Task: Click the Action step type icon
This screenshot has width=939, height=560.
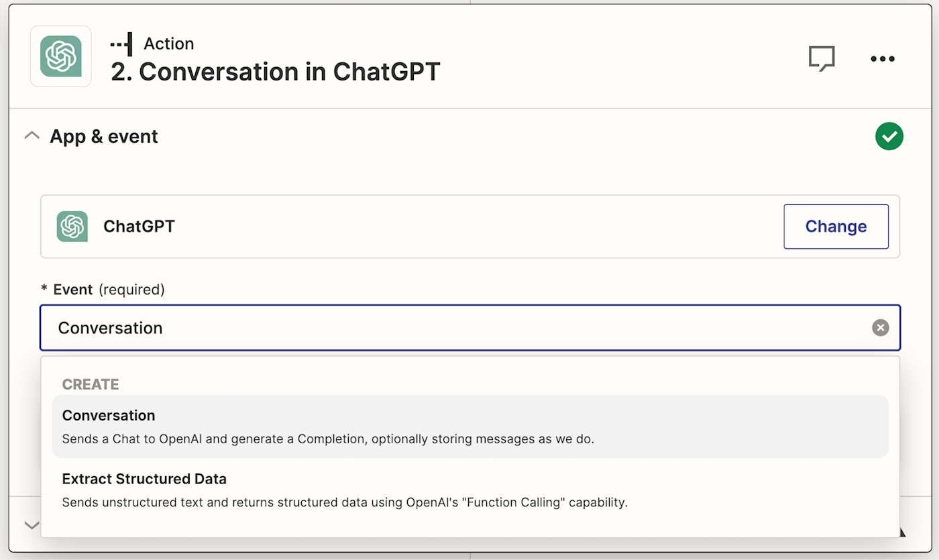Action: 121,44
